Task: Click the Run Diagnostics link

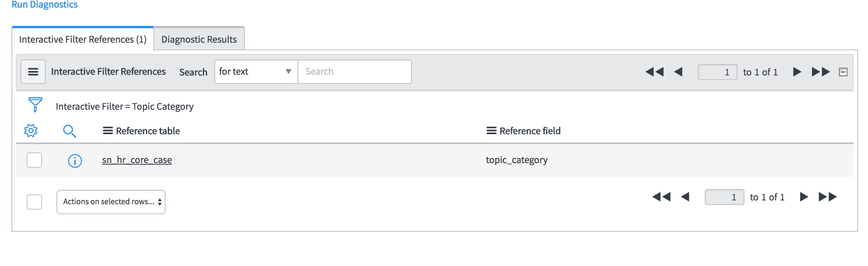Action: 45,5
